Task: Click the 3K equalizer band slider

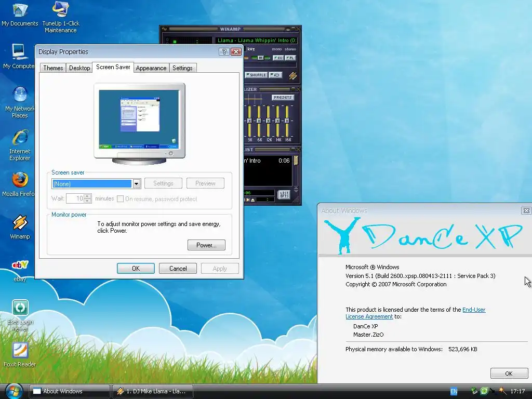Action: point(250,121)
